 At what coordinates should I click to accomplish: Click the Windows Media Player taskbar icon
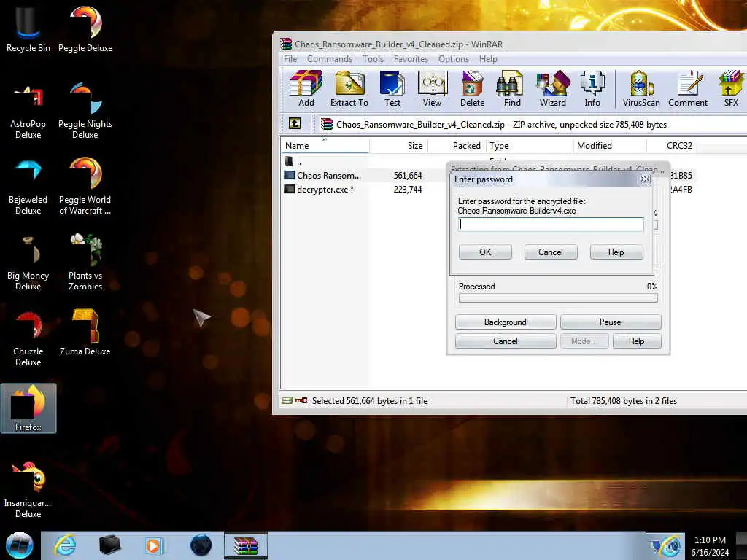pyautogui.click(x=154, y=545)
